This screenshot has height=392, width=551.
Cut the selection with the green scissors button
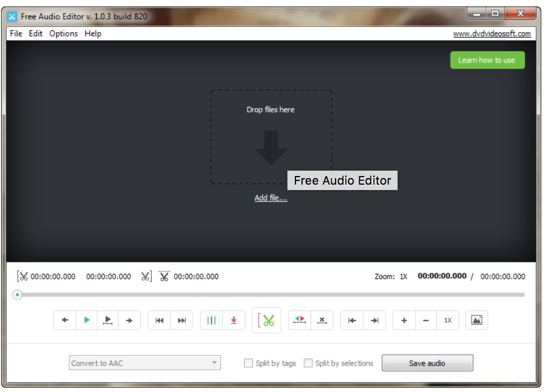[x=266, y=320]
